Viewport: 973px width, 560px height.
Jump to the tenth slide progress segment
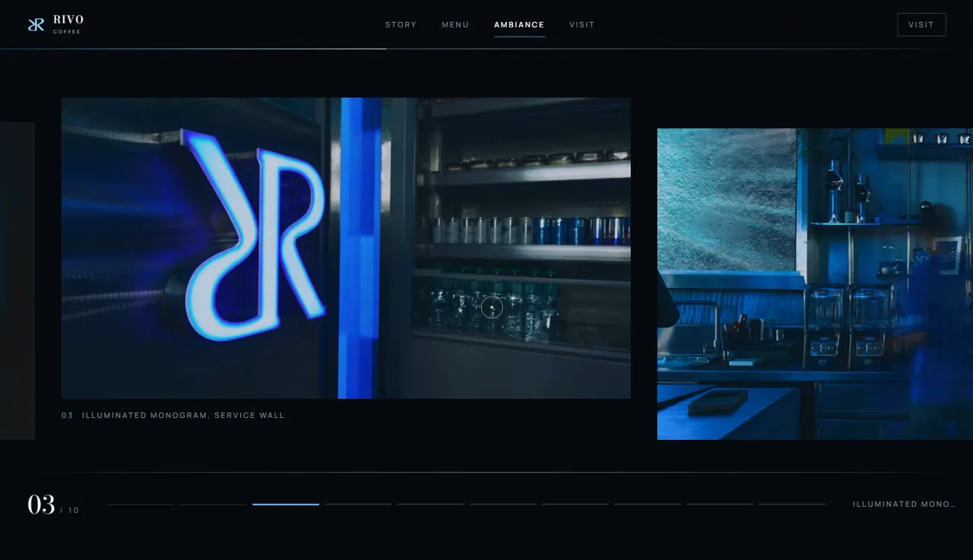click(x=792, y=504)
